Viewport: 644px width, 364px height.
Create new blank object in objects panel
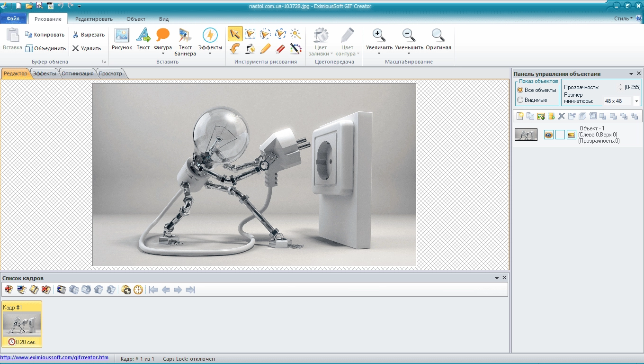[x=520, y=116]
